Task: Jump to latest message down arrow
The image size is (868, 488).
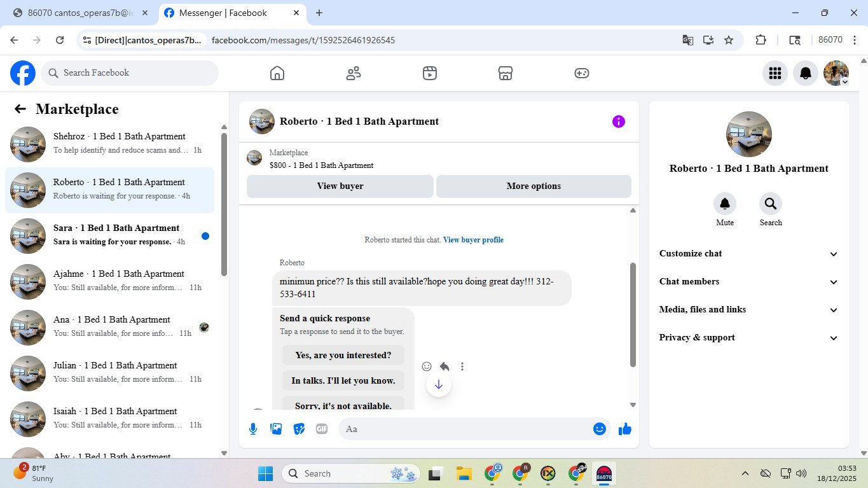Action: (x=439, y=384)
